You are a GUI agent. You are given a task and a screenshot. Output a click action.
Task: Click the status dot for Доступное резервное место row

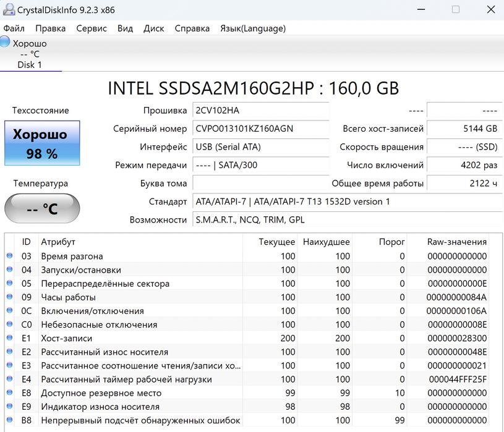(10, 392)
